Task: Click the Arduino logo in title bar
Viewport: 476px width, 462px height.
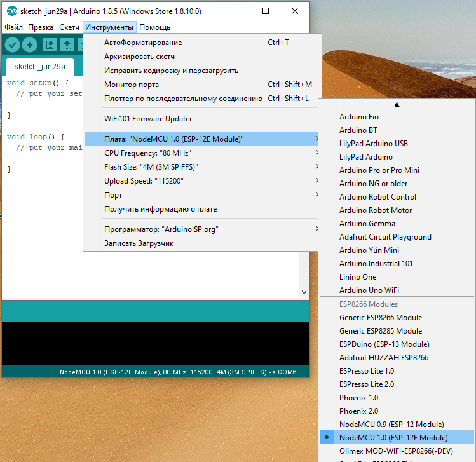Action: click(12, 11)
